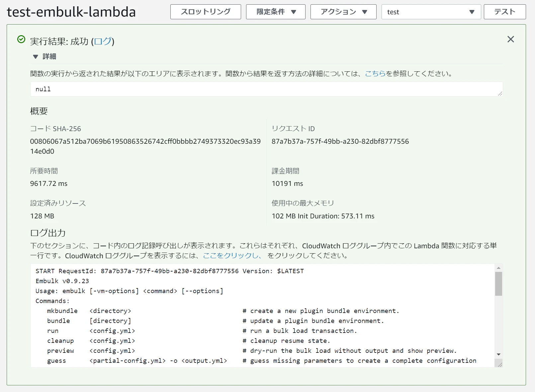
Task: Click the null result text area
Action: point(266,89)
